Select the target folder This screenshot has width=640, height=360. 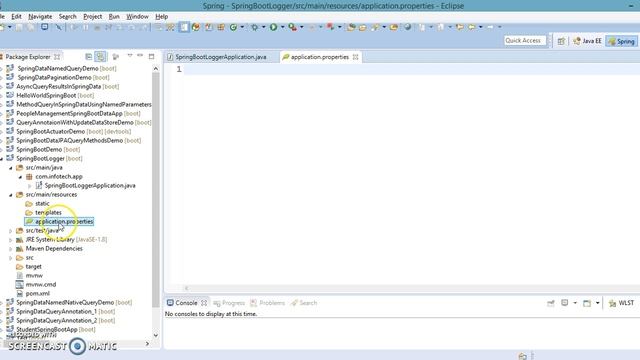click(29, 267)
